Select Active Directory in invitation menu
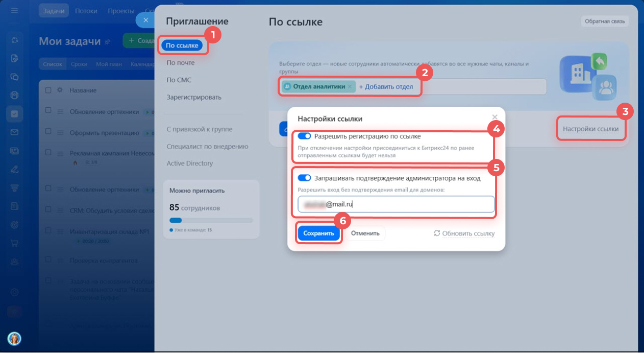 click(x=189, y=163)
